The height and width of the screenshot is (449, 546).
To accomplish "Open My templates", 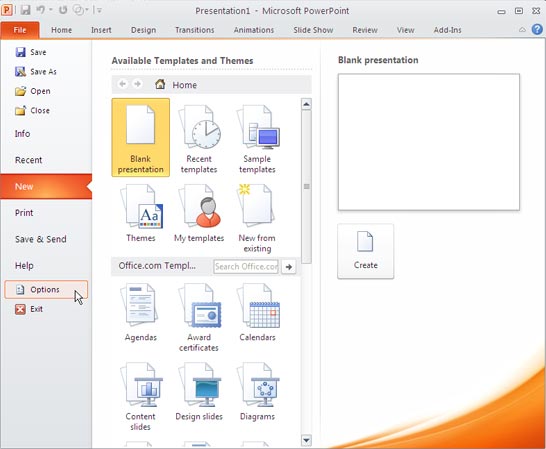I will point(199,213).
